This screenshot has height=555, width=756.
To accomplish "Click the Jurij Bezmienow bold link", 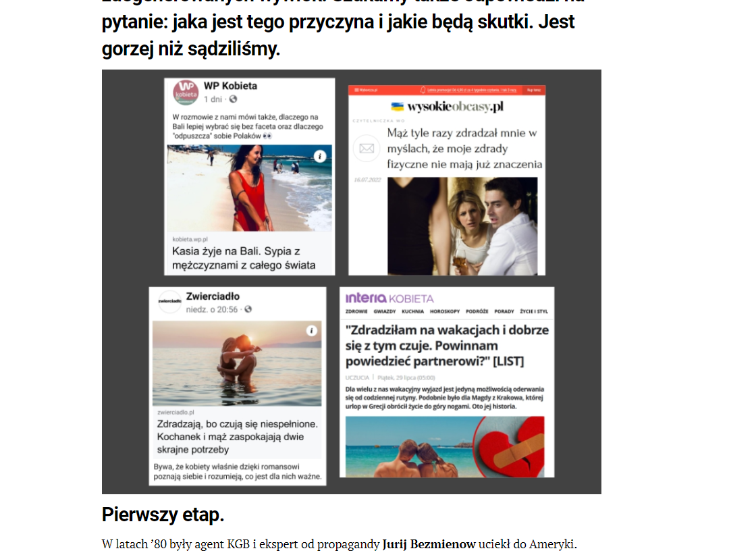I will (x=429, y=544).
